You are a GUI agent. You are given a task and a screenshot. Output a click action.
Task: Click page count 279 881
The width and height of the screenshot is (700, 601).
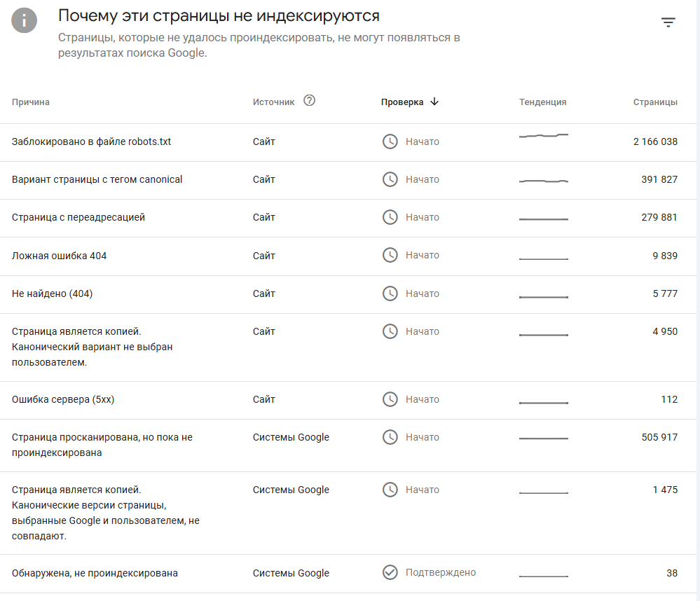[x=659, y=217]
